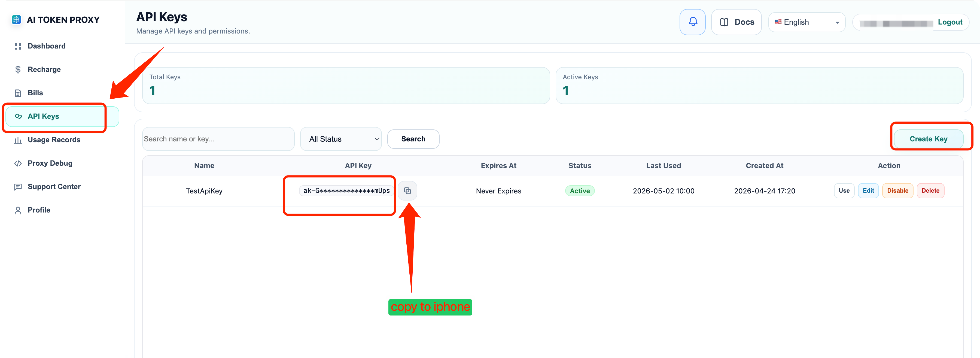Click the Status column header
980x358 pixels.
[x=580, y=166]
